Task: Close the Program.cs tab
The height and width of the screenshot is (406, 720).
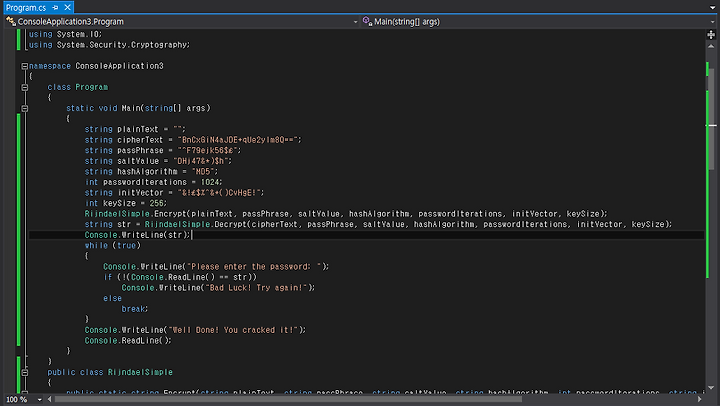Action: pos(68,7)
